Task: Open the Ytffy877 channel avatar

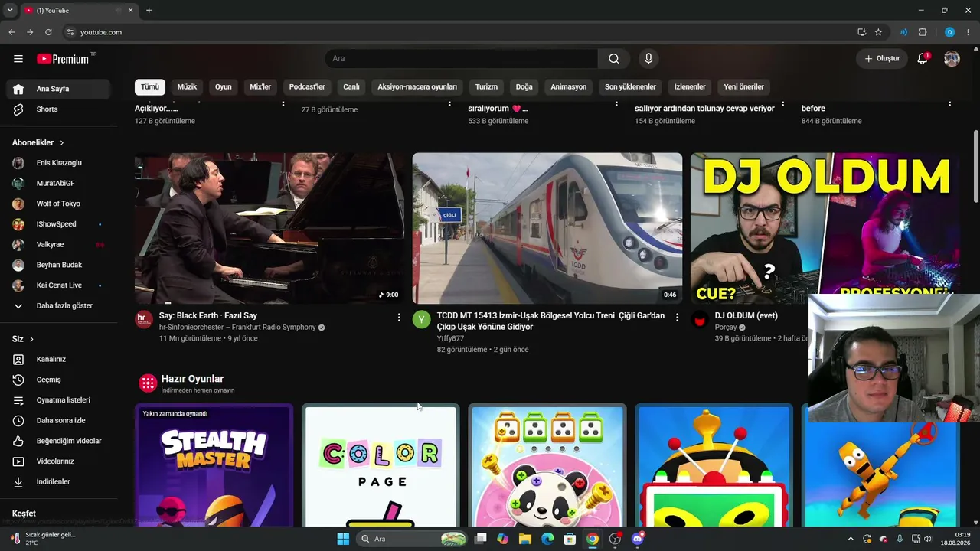Action: coord(422,319)
